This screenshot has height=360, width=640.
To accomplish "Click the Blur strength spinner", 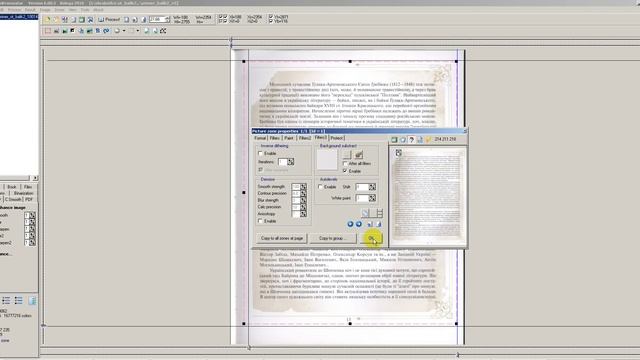I will pyautogui.click(x=303, y=200).
